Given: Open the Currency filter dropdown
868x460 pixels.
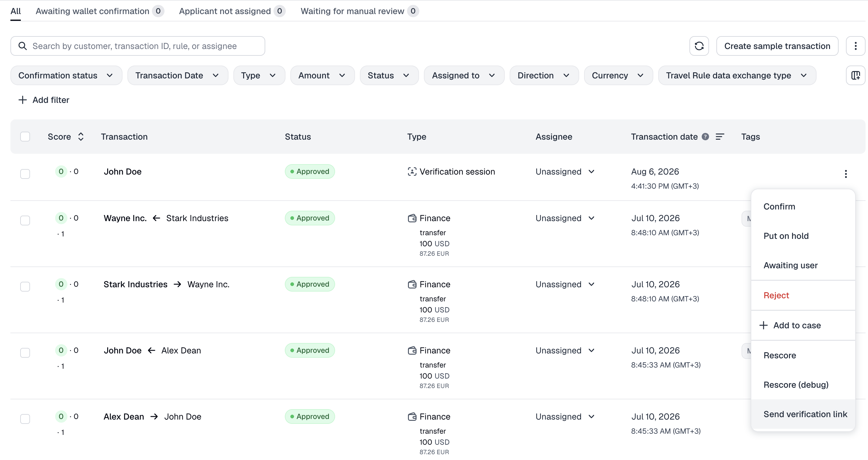Looking at the screenshot, I should (618, 75).
